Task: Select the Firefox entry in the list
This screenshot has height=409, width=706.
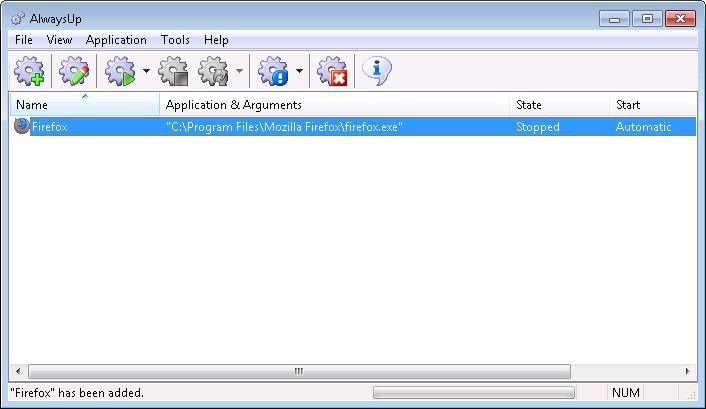Action: click(353, 127)
